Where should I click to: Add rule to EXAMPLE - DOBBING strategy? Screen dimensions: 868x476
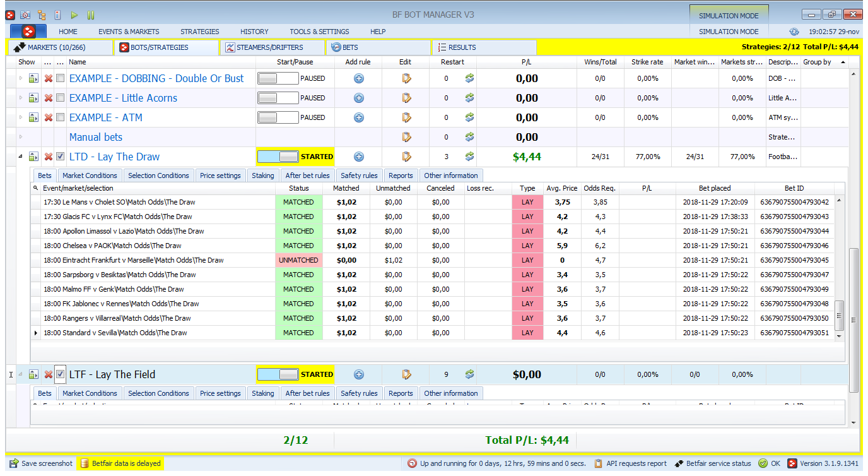click(359, 78)
